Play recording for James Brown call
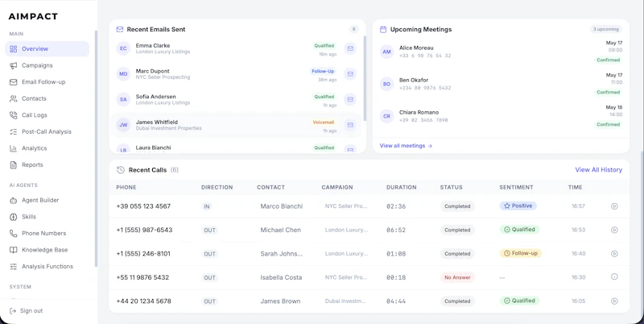 click(614, 301)
